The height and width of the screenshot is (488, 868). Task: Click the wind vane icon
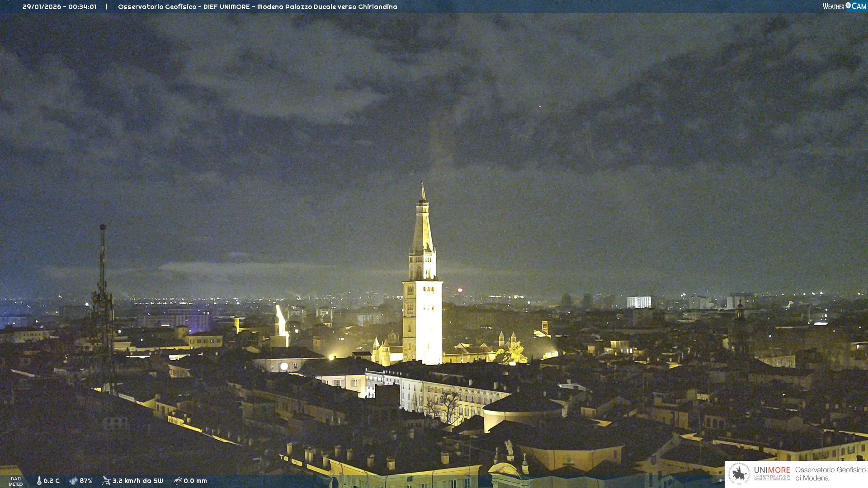tap(106, 481)
